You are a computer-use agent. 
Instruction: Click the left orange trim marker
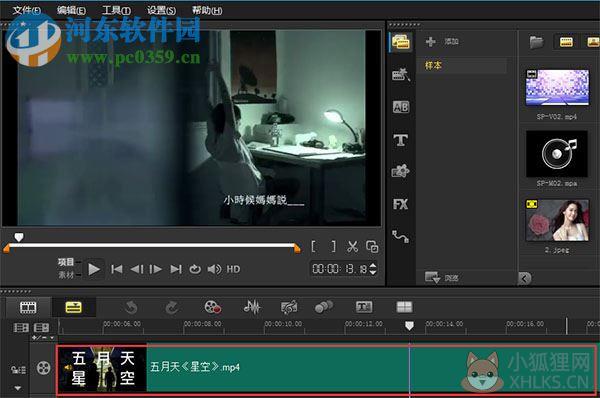click(6, 249)
